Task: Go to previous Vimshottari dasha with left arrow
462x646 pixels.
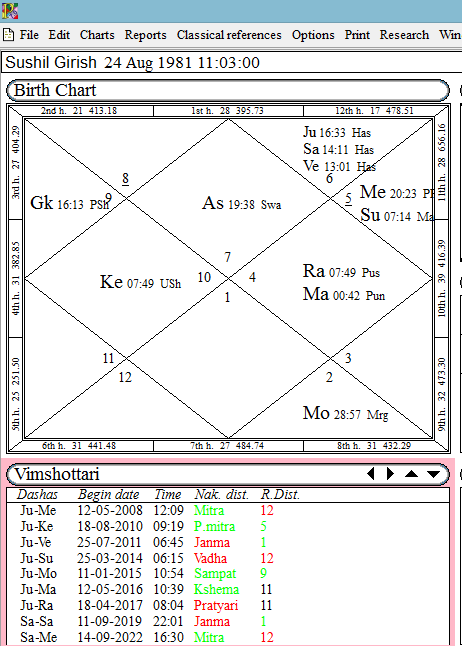Action: pos(371,473)
